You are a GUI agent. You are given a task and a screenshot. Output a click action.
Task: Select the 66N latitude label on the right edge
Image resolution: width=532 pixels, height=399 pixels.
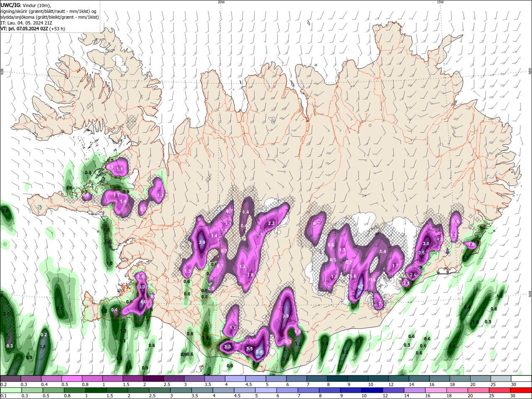tap(530, 72)
